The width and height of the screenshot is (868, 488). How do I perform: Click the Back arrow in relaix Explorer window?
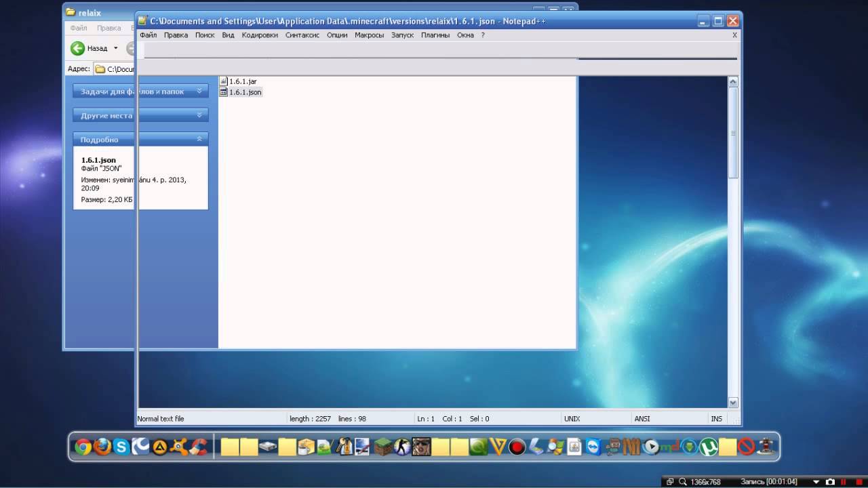click(77, 48)
